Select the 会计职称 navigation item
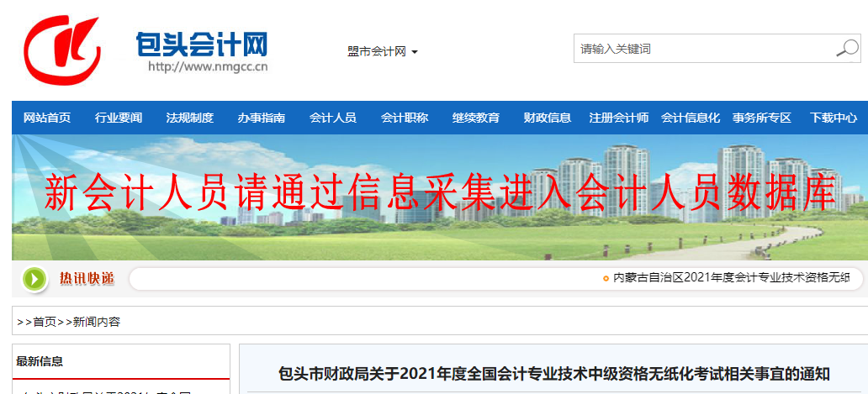868x394 pixels. tap(405, 118)
